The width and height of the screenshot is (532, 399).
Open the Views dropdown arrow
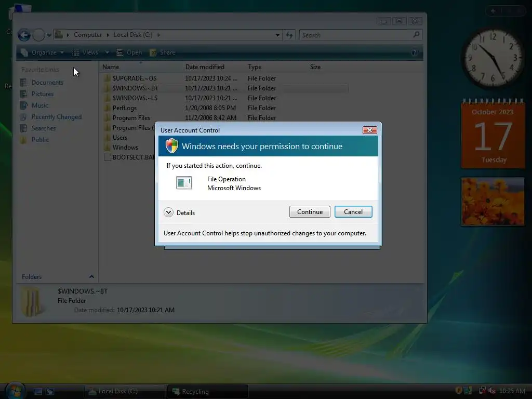click(x=107, y=52)
